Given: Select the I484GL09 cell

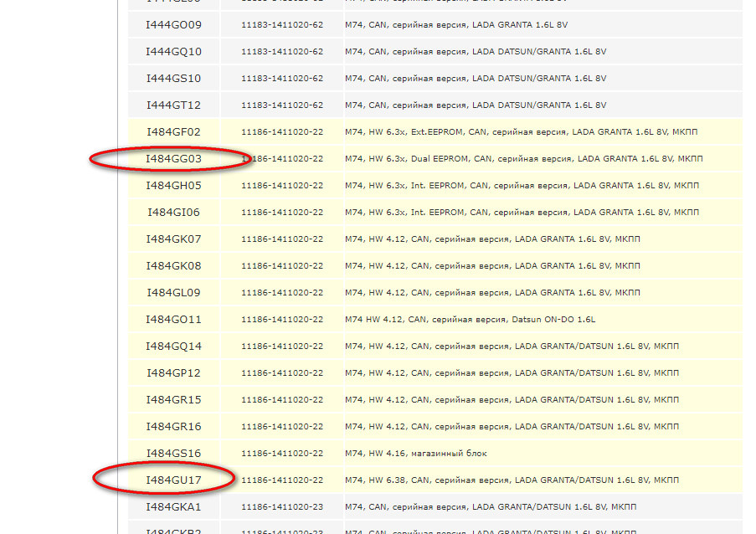Looking at the screenshot, I should click(173, 293).
